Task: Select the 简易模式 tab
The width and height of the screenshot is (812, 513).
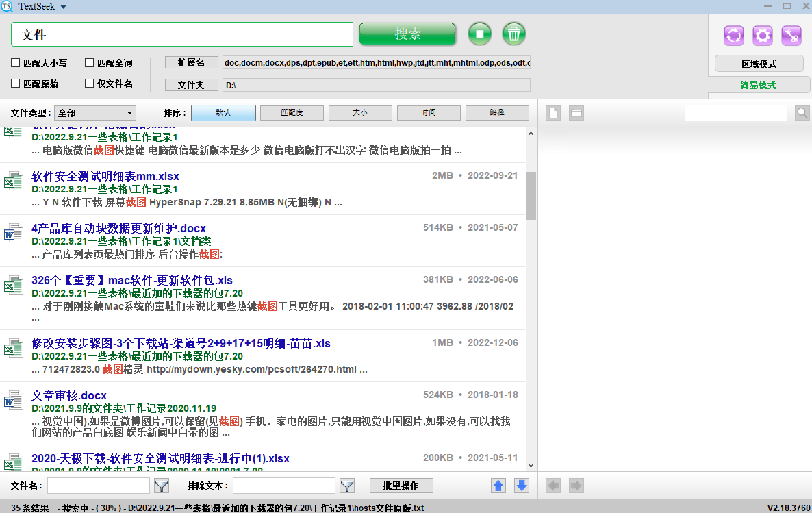Action: point(759,86)
